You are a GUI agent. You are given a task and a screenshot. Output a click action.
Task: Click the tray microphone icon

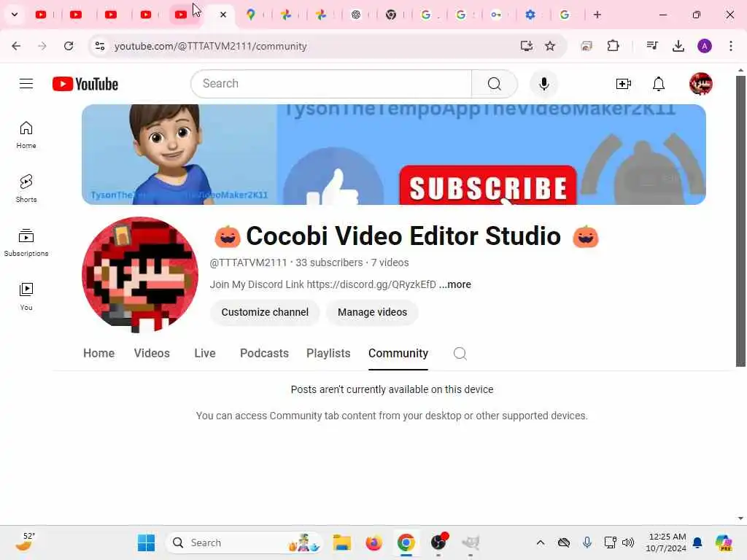pyautogui.click(x=587, y=542)
